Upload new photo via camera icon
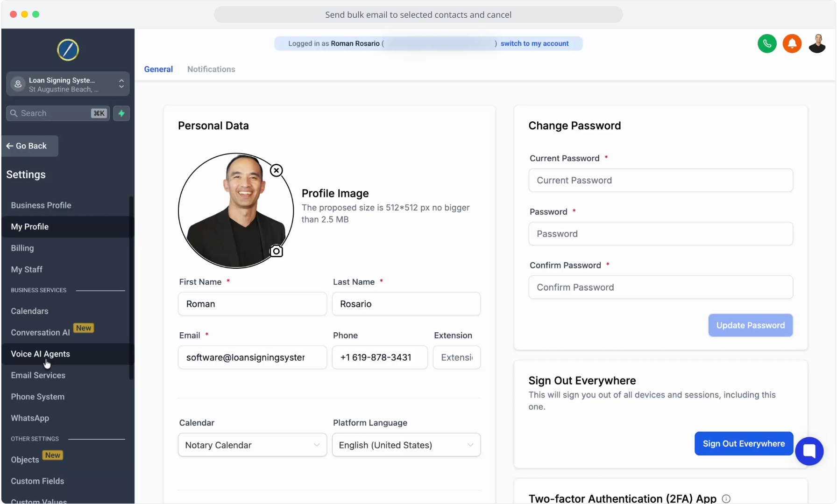The width and height of the screenshot is (837, 504). (277, 251)
